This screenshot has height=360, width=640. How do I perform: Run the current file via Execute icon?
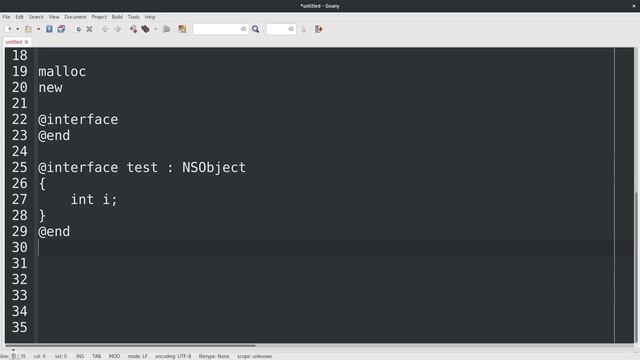tap(166, 29)
